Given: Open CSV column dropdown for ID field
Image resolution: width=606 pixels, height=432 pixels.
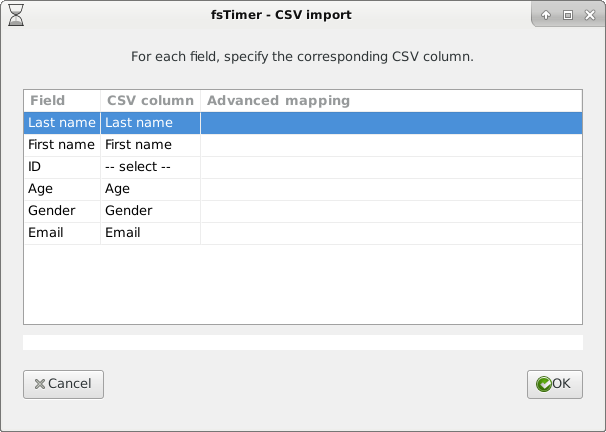Looking at the screenshot, I should click(x=150, y=167).
